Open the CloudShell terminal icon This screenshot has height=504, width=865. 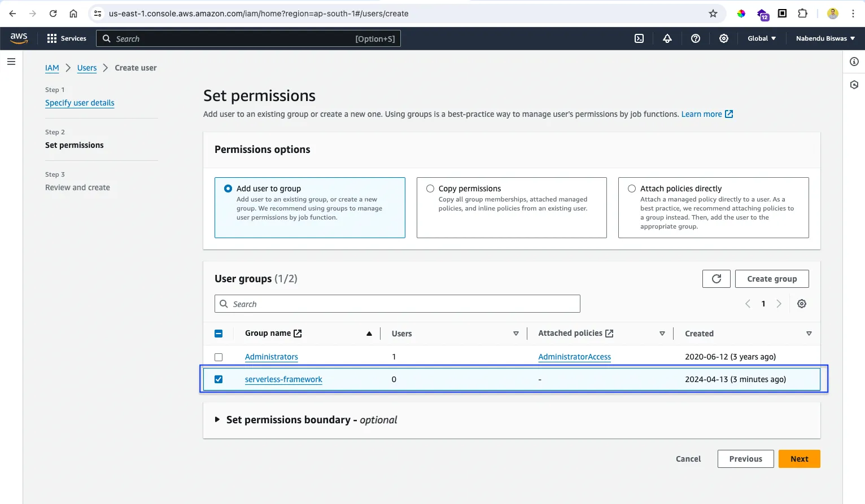tap(639, 38)
